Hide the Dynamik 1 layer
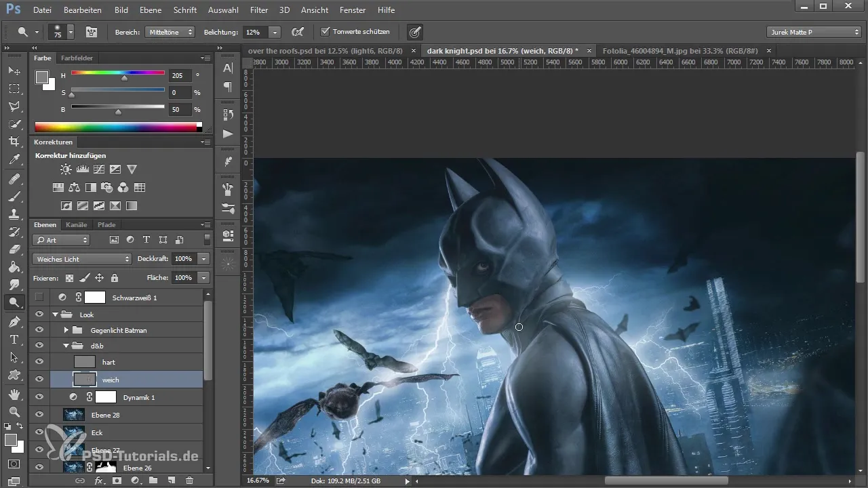The width and height of the screenshot is (868, 488). point(39,397)
